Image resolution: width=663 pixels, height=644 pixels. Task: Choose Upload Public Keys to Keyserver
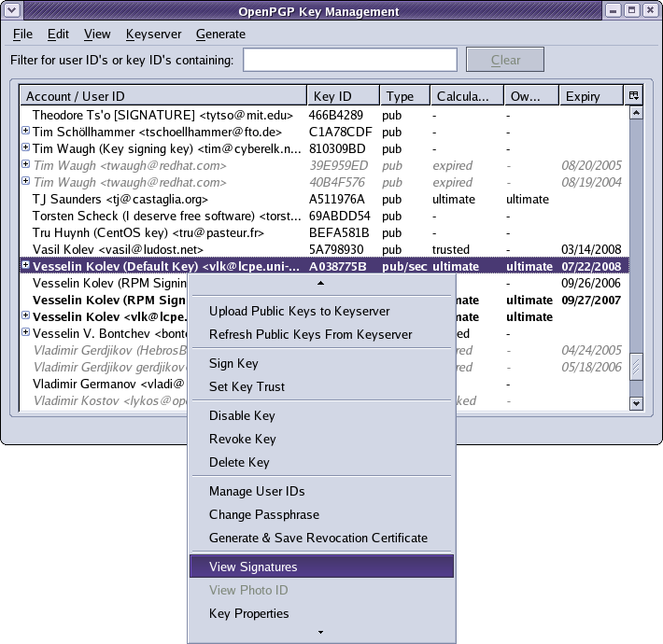(x=321, y=311)
